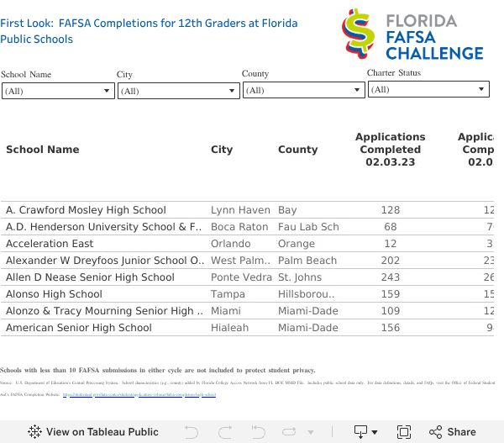
Task: Open the City filter dropdown
Action: [179, 91]
